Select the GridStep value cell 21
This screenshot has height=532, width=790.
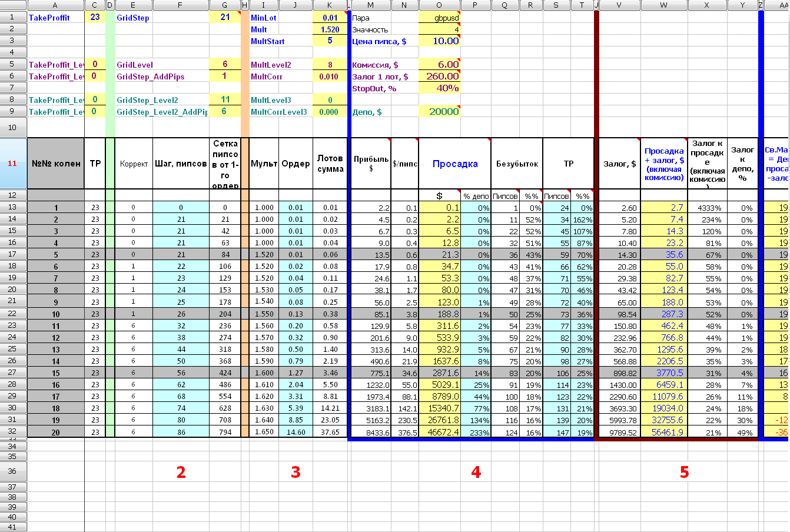coord(225,18)
